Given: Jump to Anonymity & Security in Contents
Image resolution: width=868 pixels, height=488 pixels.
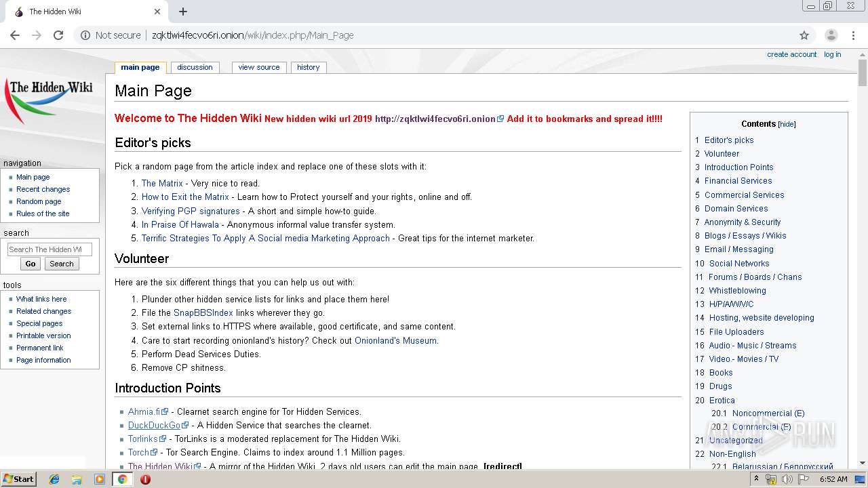Looking at the screenshot, I should [743, 222].
